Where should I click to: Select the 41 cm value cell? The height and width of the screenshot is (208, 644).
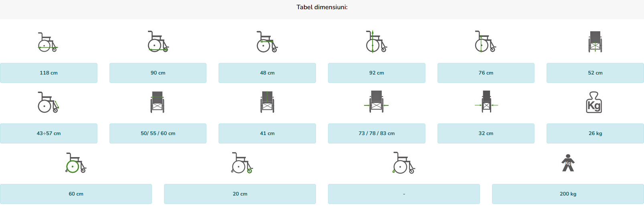(267, 133)
